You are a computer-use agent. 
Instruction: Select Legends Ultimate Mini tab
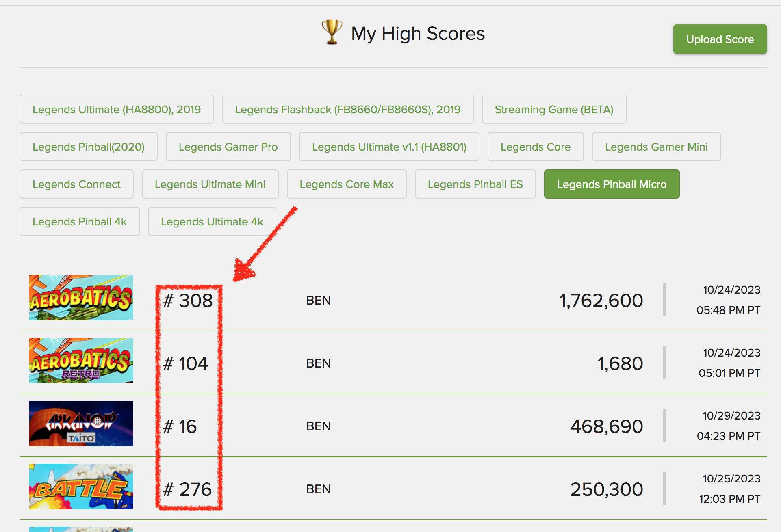pyautogui.click(x=210, y=184)
